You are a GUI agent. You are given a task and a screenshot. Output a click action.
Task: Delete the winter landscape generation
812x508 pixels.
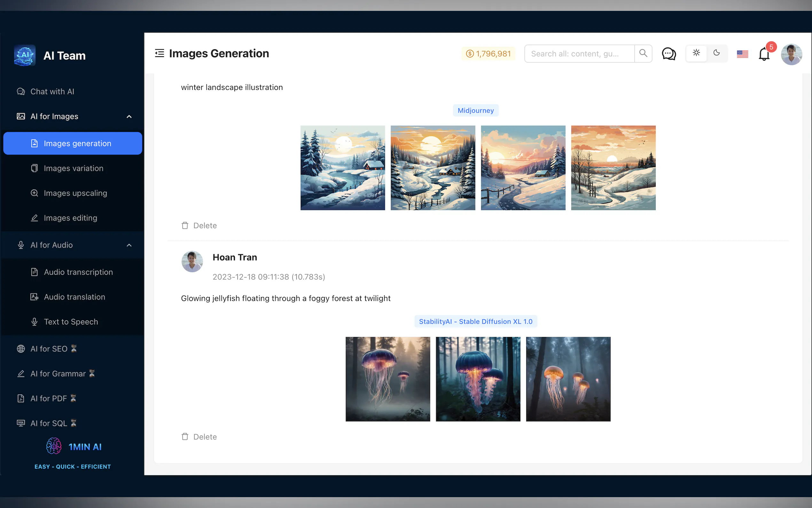click(199, 226)
